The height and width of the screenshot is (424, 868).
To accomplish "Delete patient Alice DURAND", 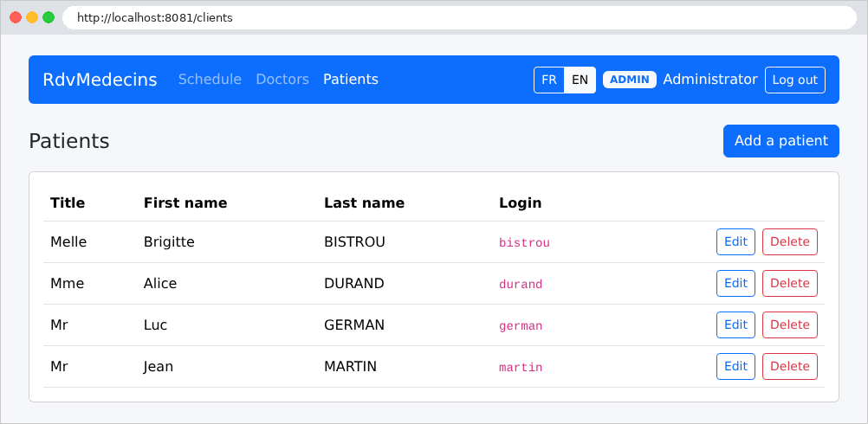I will tap(790, 283).
